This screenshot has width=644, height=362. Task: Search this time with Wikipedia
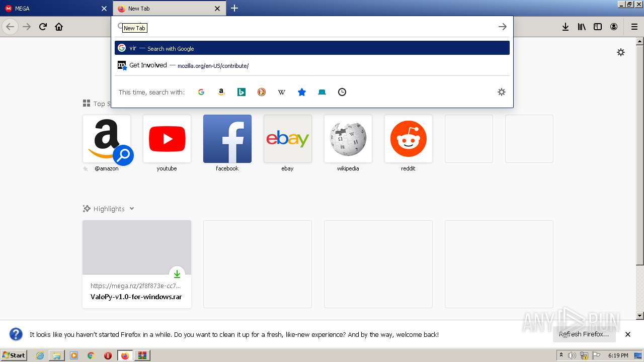pos(282,92)
